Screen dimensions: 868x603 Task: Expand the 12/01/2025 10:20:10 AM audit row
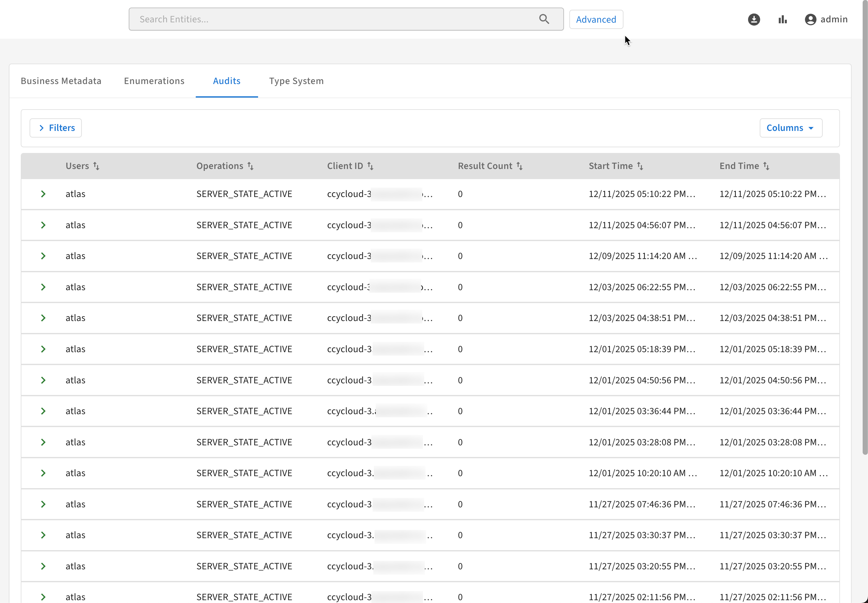tap(43, 473)
